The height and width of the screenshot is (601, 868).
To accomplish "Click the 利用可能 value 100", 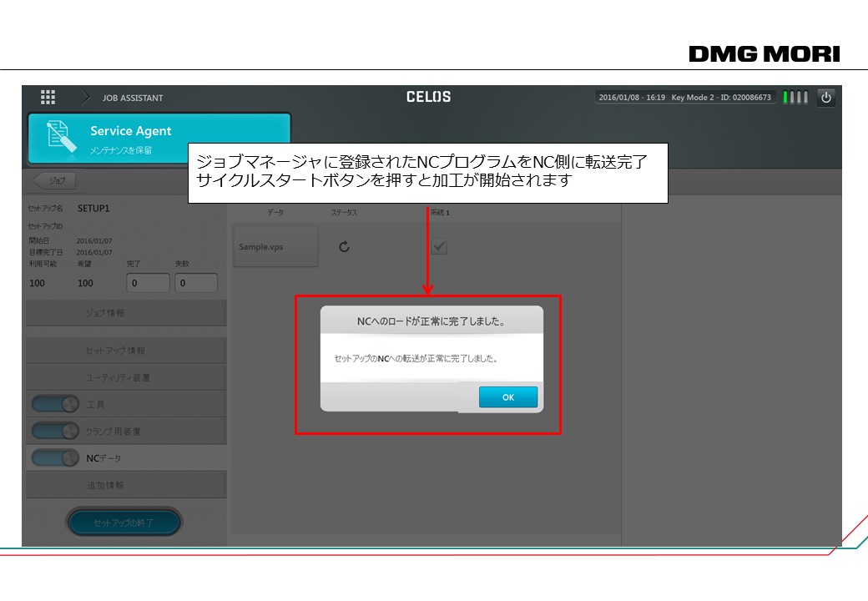I will click(37, 283).
